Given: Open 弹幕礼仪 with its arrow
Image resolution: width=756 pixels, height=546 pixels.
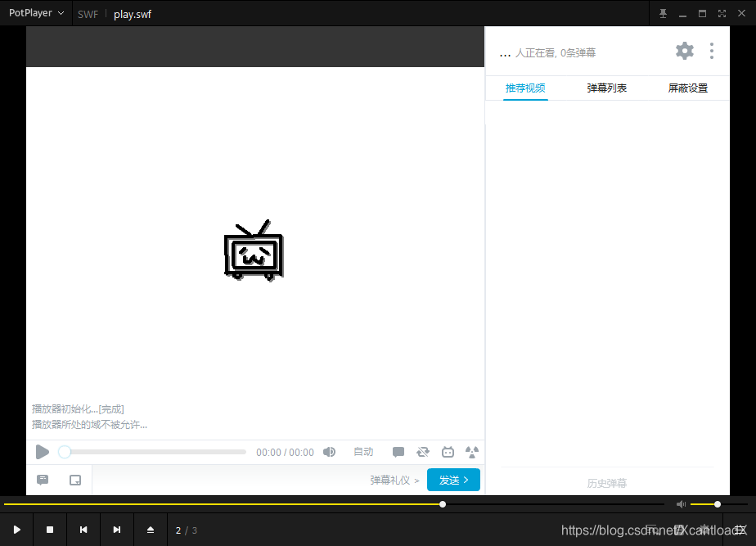Looking at the screenshot, I should (x=395, y=480).
